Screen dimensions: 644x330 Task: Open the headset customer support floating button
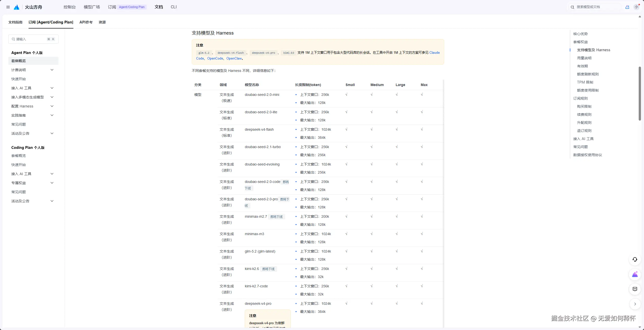pyautogui.click(x=635, y=260)
